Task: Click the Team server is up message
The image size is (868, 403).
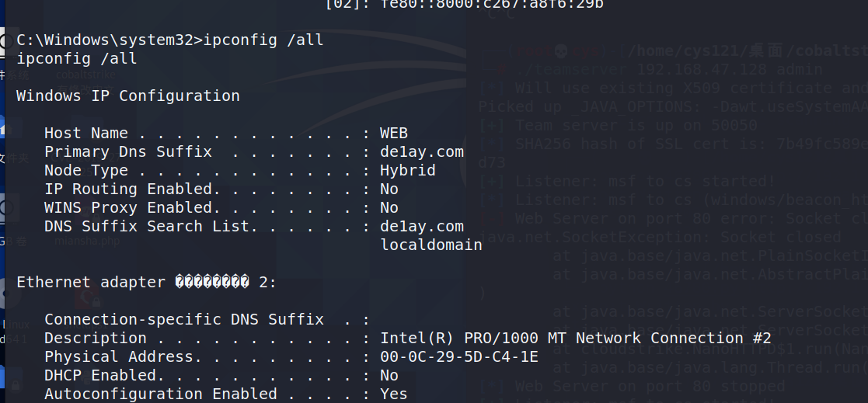Action: tap(636, 126)
